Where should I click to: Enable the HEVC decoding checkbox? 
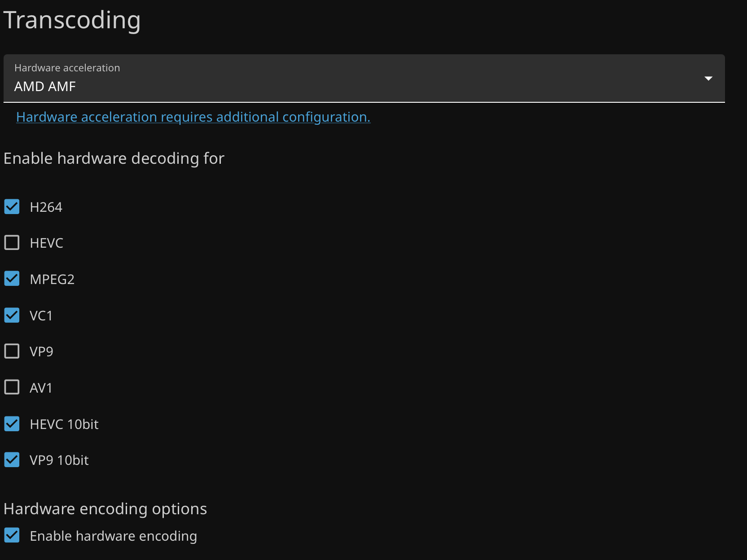(x=12, y=243)
